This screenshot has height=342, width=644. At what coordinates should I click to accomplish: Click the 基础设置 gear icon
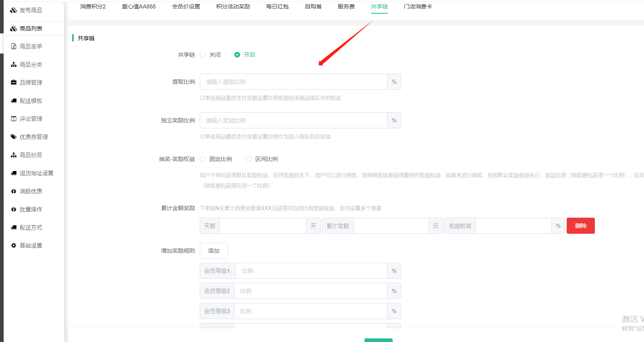coord(14,245)
